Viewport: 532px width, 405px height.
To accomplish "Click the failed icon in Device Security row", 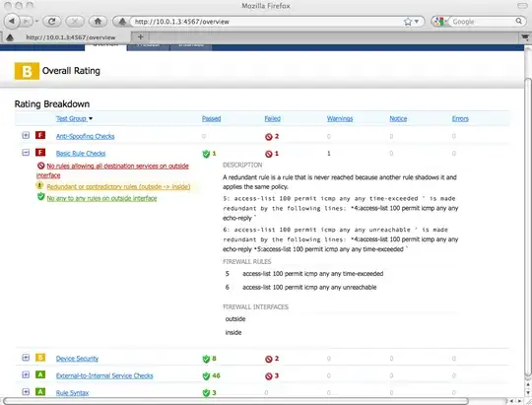I will [x=269, y=359].
